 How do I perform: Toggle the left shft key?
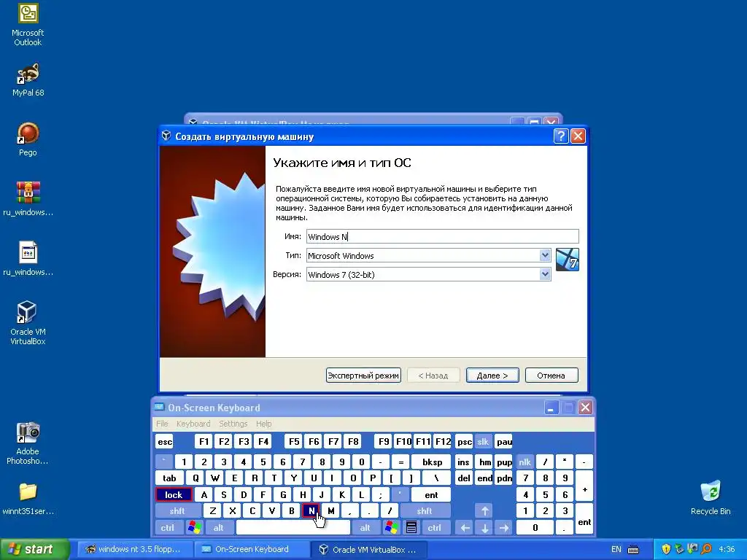click(177, 511)
